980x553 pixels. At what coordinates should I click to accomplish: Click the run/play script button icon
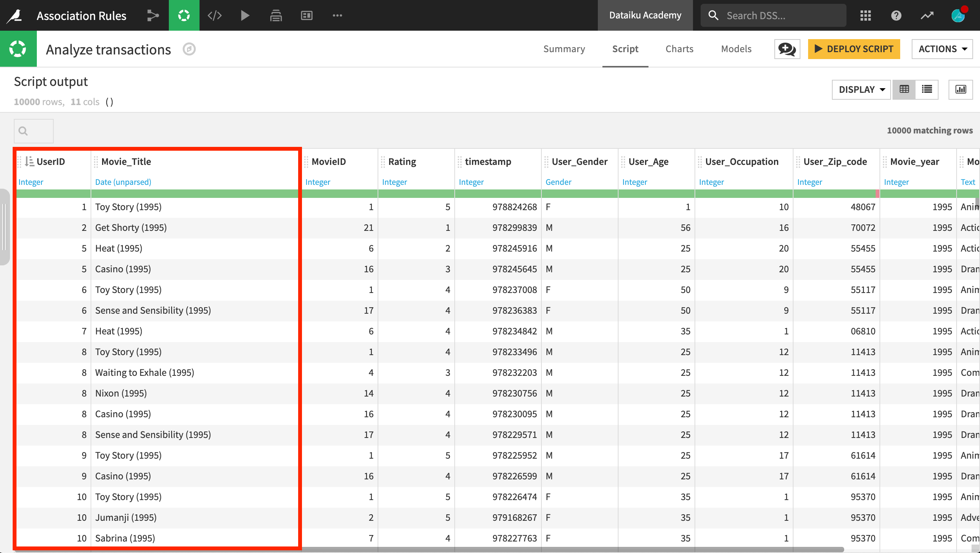tap(244, 15)
